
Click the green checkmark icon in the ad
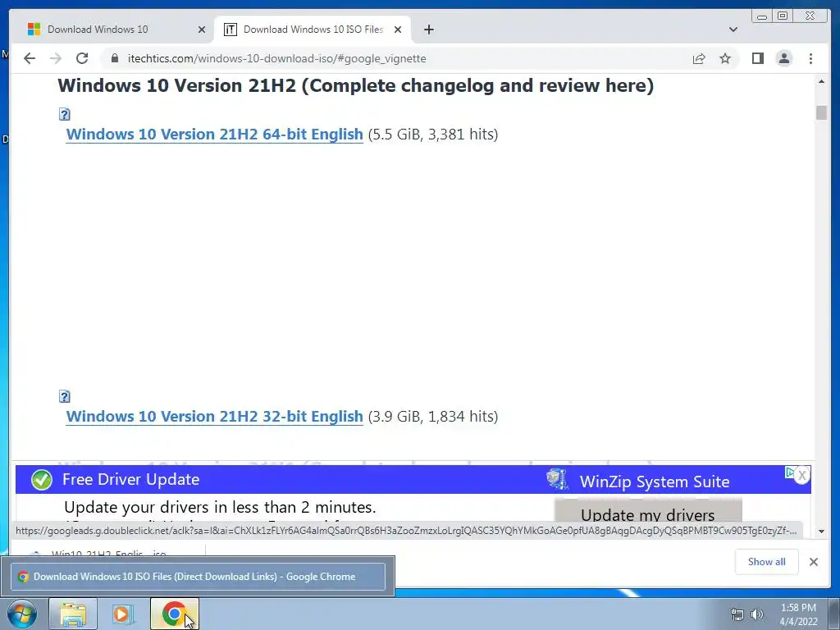(x=41, y=480)
